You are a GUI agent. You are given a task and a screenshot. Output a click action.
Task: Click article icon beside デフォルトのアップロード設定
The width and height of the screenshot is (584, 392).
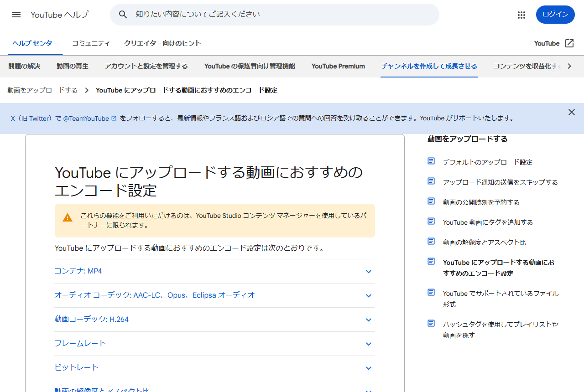coord(431,161)
